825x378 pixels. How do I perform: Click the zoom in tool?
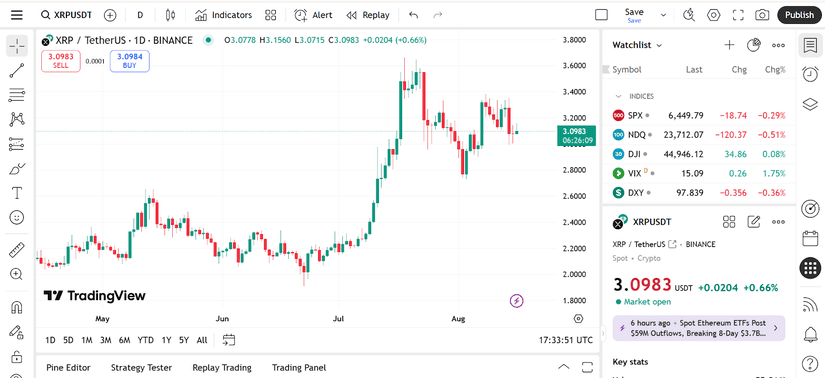coord(17,274)
